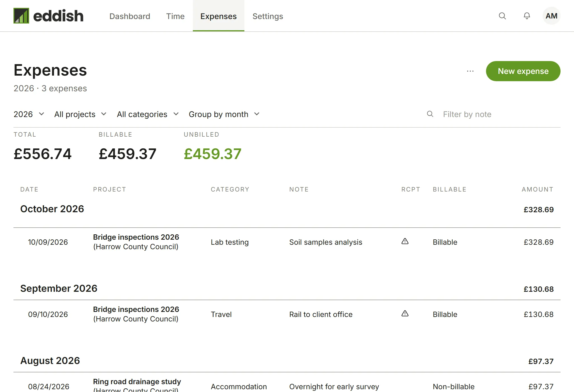574x392 pixels.
Task: Open the AM user avatar menu
Action: coord(551,16)
